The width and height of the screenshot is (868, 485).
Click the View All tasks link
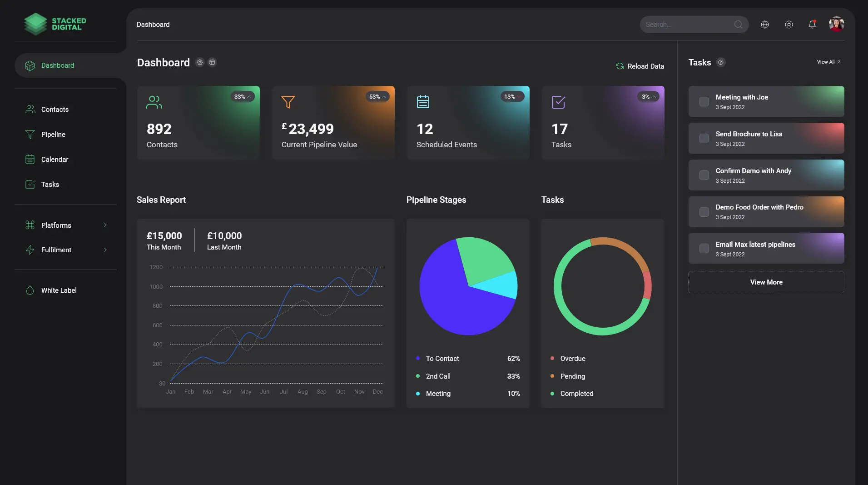828,62
